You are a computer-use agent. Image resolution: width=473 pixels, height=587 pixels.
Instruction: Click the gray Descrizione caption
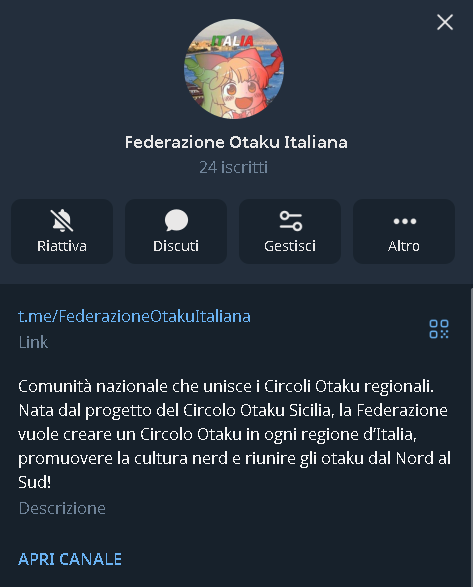[62, 508]
